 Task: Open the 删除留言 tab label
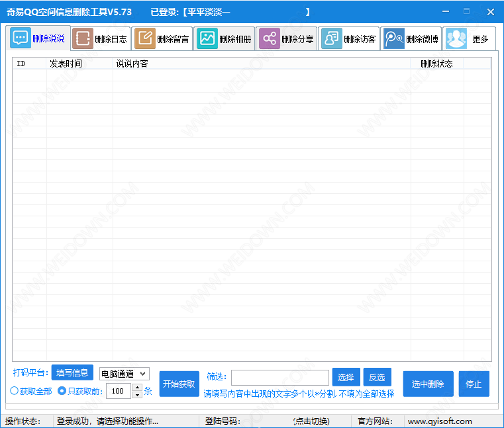[x=173, y=39]
